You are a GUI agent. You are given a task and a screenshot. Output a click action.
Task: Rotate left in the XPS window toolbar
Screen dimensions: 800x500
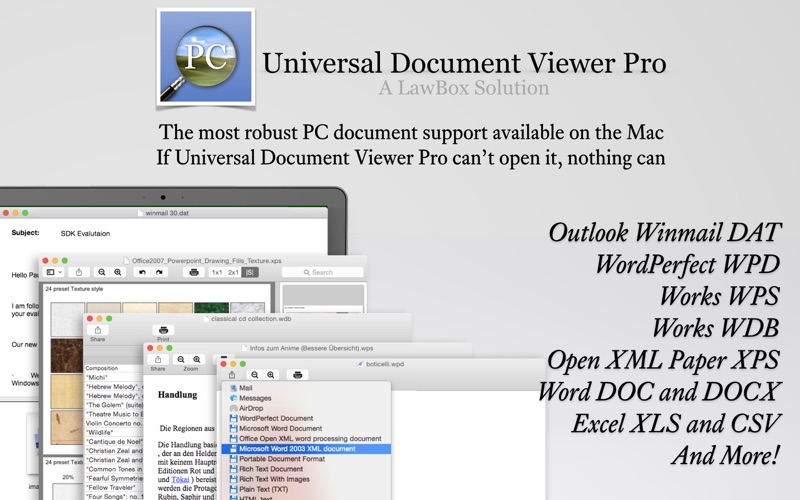coord(142,272)
